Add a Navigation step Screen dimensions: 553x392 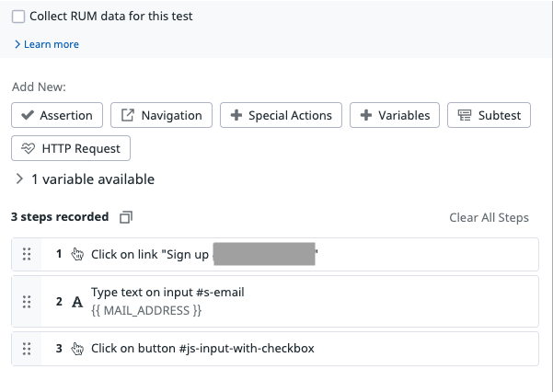pyautogui.click(x=162, y=115)
